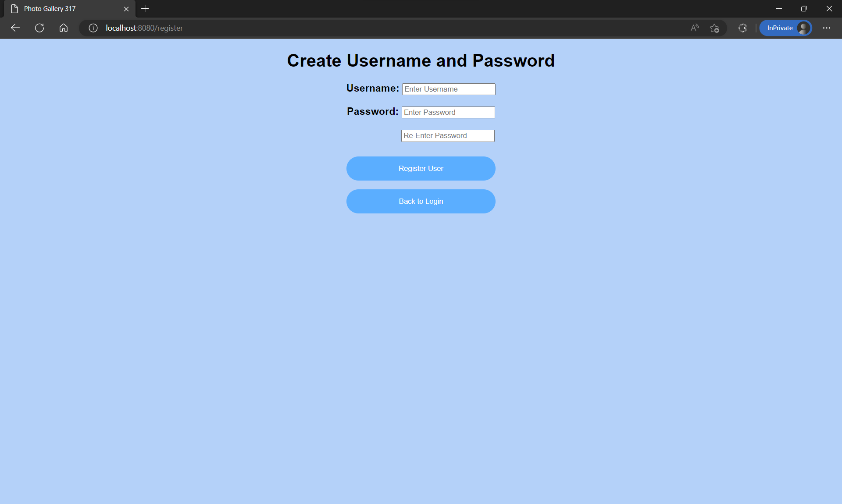Restore down the browser window
Image resolution: width=842 pixels, height=504 pixels.
point(804,9)
